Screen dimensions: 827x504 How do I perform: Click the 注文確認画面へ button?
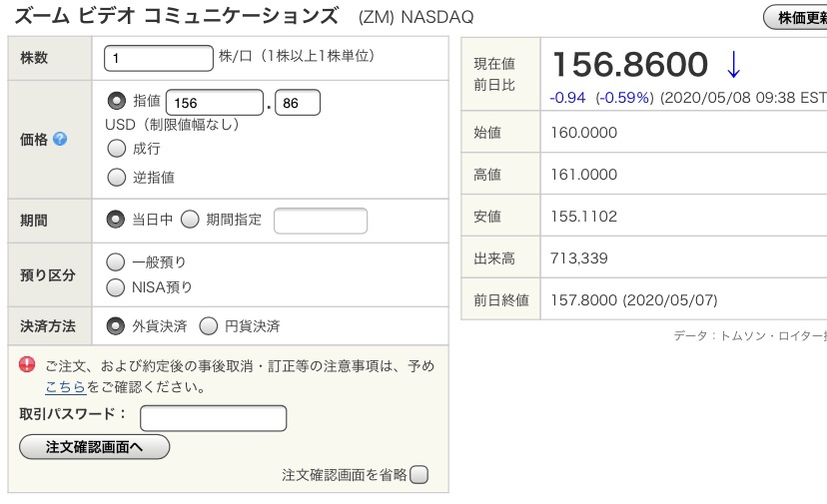[x=95, y=447]
